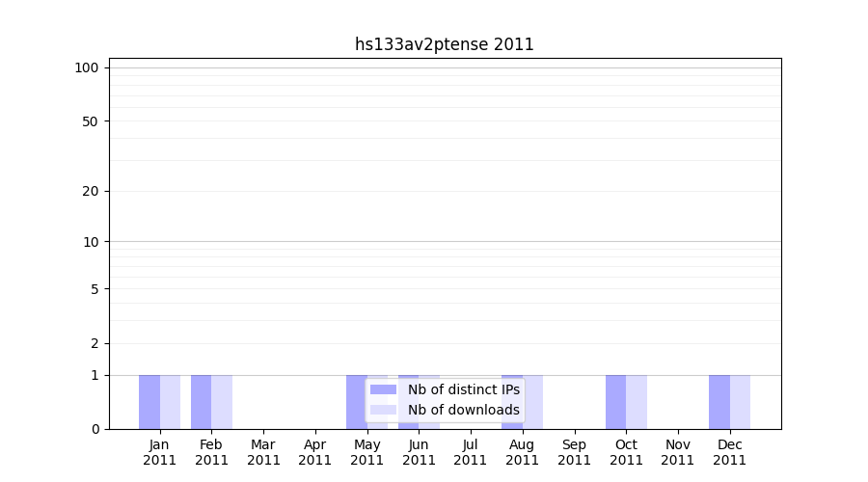This screenshot has height=482, width=868.
Task: Click the October distinct IPs bar
Action: [x=615, y=402]
